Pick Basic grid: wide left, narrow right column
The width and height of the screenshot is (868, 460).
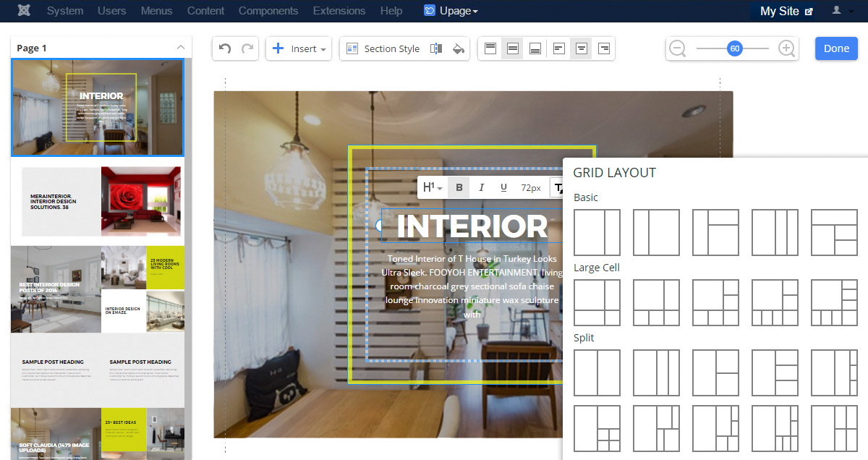(x=597, y=233)
